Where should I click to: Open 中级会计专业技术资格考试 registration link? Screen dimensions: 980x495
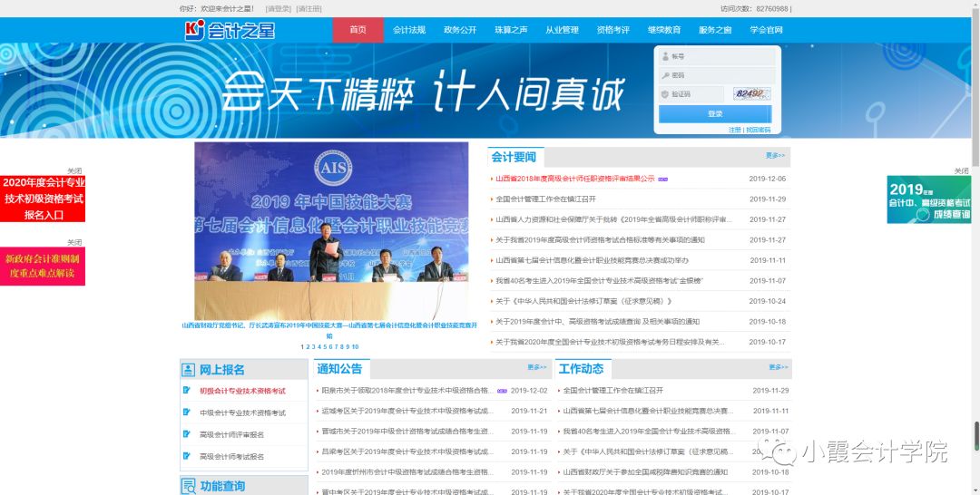[242, 412]
